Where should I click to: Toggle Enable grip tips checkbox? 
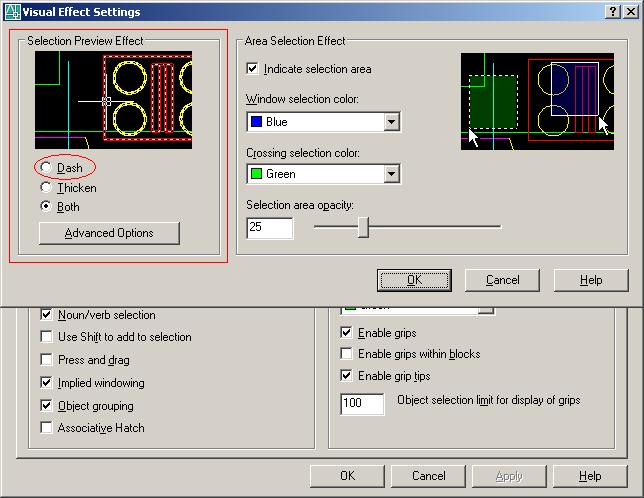click(346, 375)
